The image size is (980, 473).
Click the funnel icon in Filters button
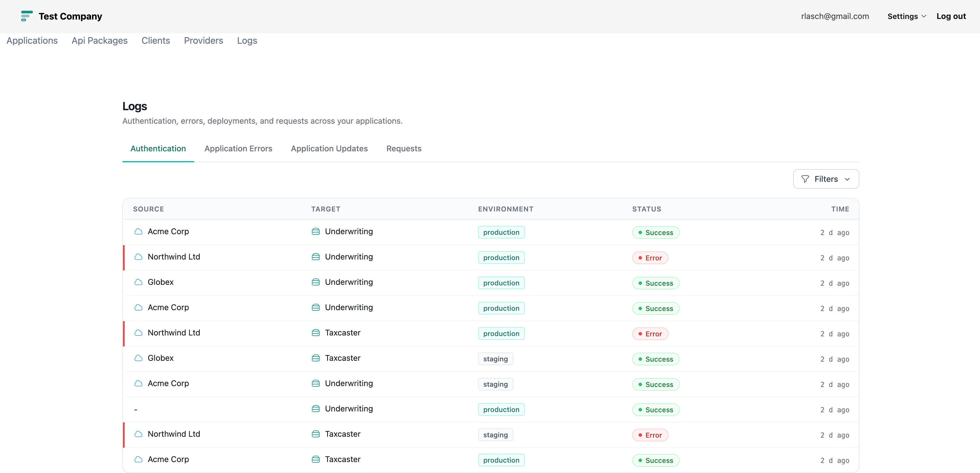[x=805, y=179]
